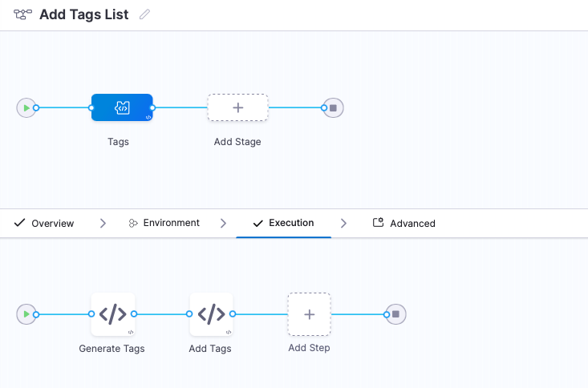The height and width of the screenshot is (388, 588).
Task: Select the blue Tags stage node
Action: pyautogui.click(x=122, y=107)
